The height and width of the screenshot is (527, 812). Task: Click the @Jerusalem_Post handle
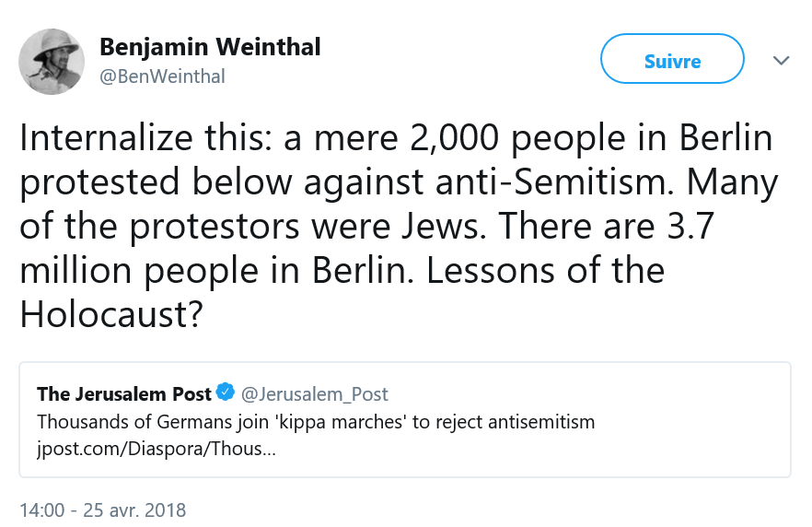coord(315,394)
